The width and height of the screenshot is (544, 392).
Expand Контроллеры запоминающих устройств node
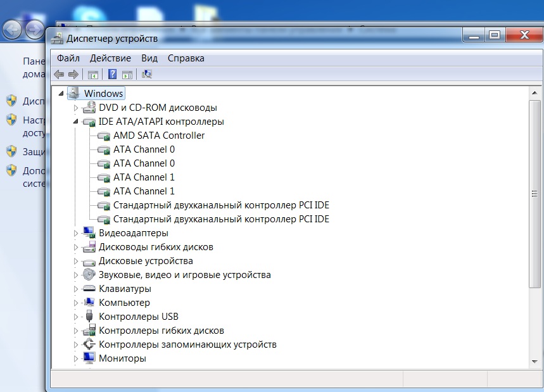point(76,345)
